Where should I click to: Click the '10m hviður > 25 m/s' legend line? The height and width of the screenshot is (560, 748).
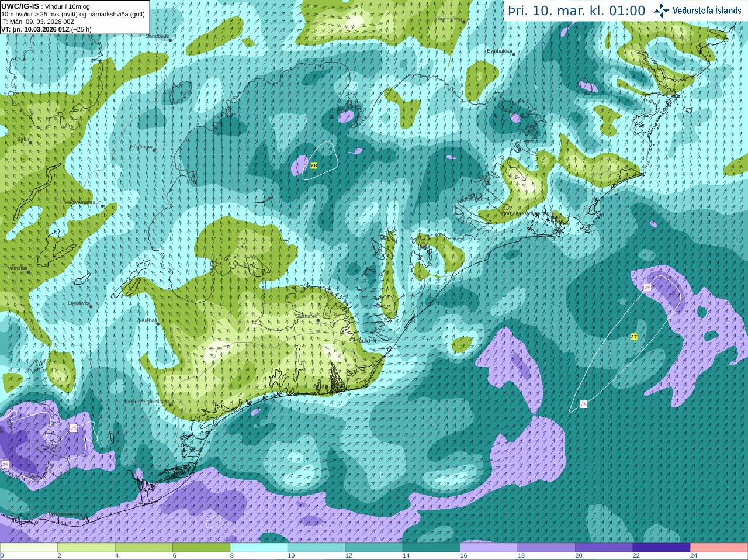click(x=73, y=14)
